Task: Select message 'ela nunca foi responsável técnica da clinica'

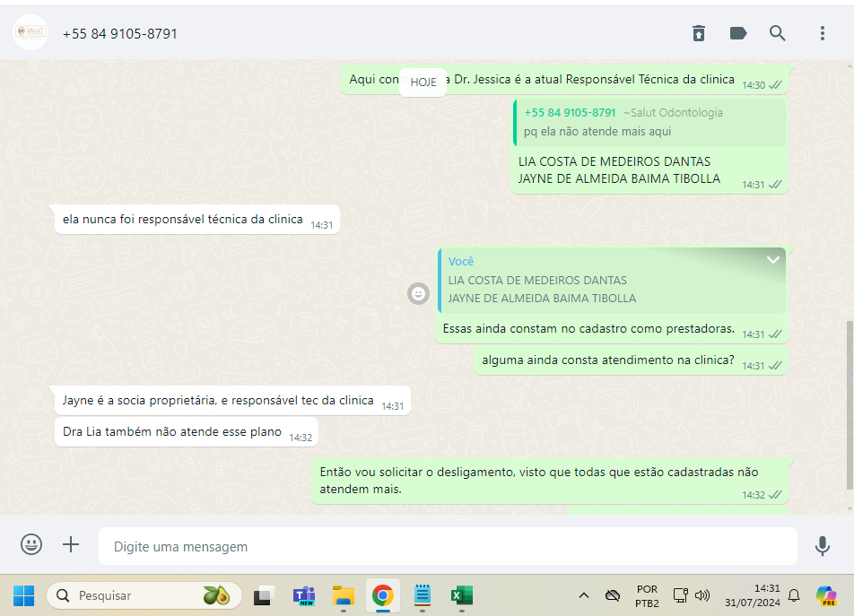Action: [197, 220]
